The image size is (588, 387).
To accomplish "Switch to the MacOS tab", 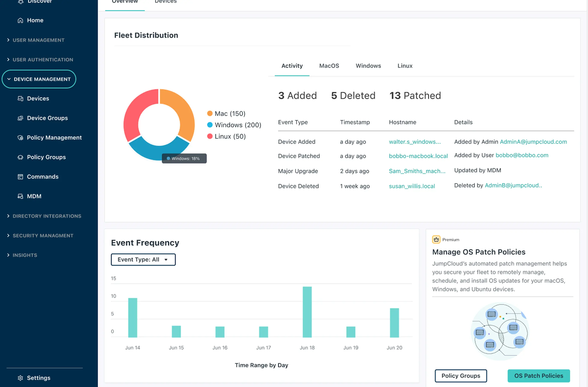I will coord(329,66).
